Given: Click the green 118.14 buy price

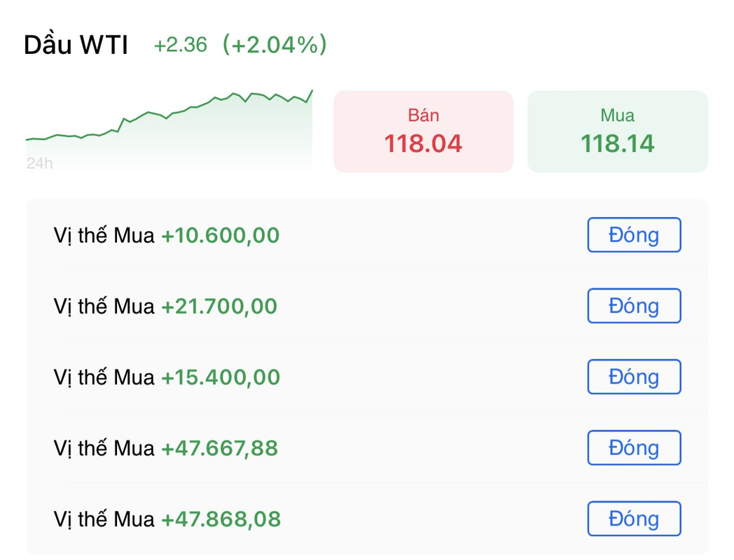Looking at the screenshot, I should tap(618, 143).
